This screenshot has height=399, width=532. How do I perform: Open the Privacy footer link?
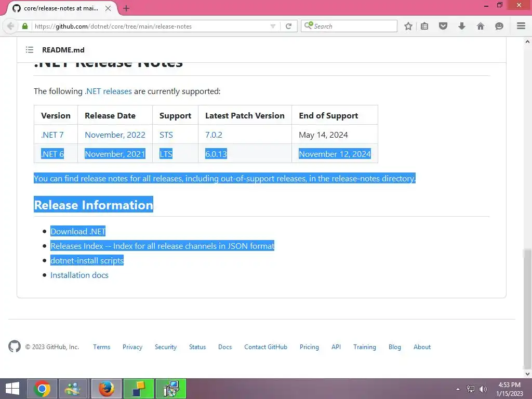point(132,347)
